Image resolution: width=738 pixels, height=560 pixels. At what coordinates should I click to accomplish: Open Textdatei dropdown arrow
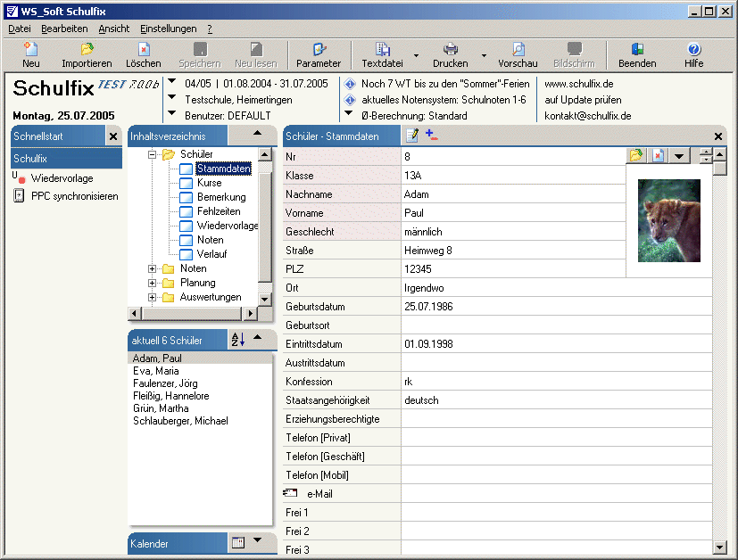(416, 55)
